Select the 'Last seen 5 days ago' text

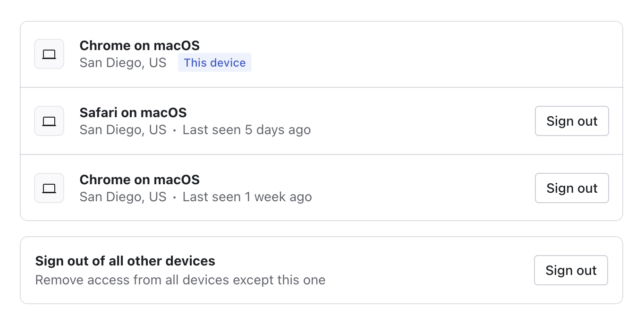pyautogui.click(x=246, y=129)
